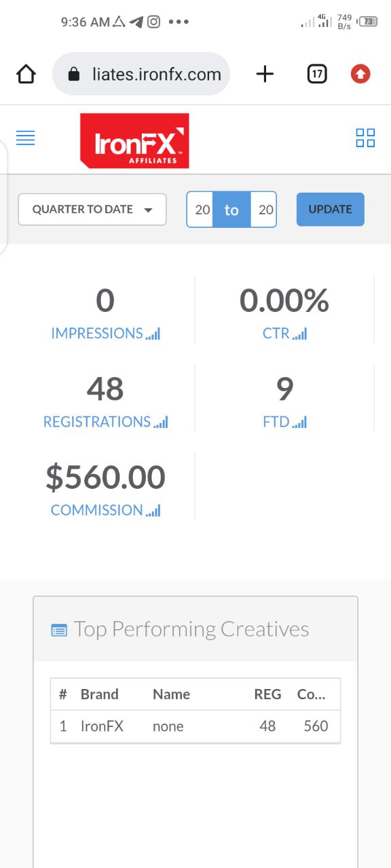Tap the browser home icon
Viewport: 391px width, 868px height.
click(x=26, y=74)
